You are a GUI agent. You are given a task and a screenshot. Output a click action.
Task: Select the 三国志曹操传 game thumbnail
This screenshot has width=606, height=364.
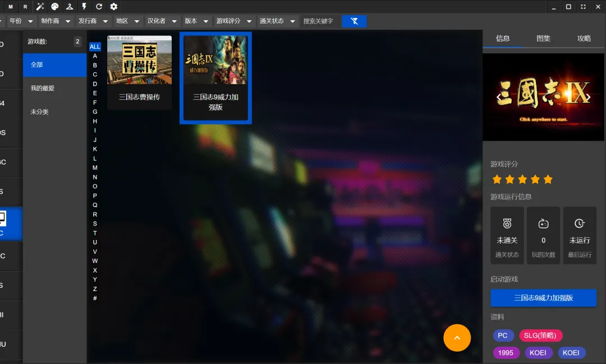[x=139, y=72]
